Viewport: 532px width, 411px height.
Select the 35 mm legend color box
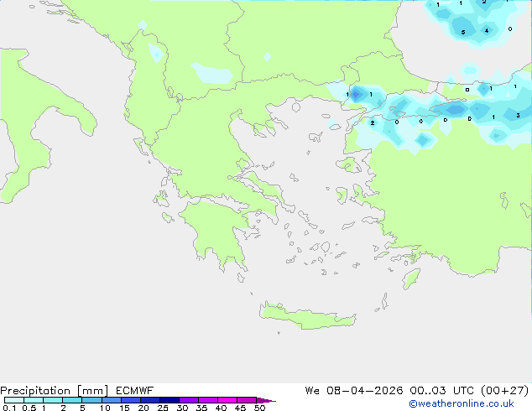click(208, 400)
